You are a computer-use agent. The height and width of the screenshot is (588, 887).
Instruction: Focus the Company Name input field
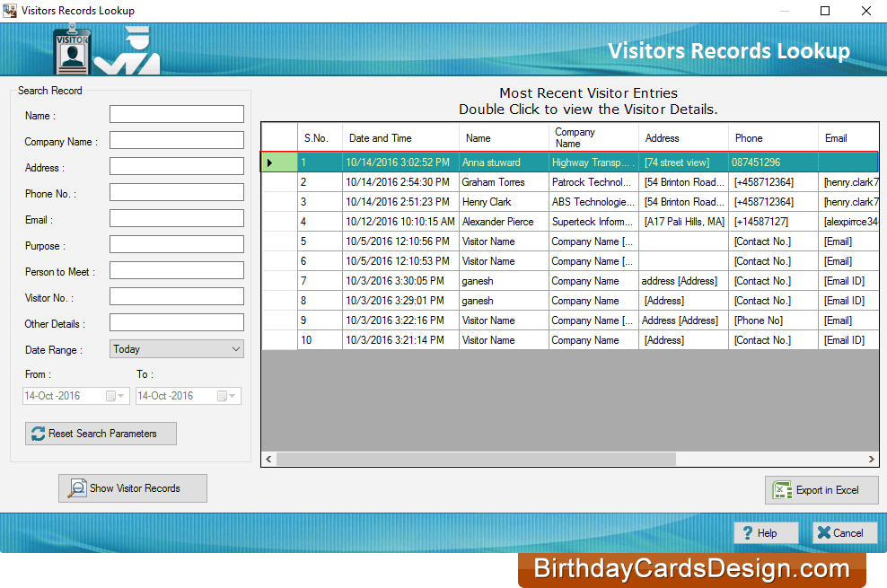[177, 140]
